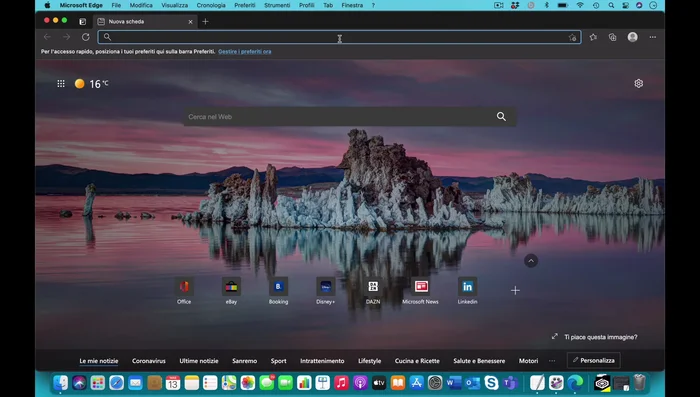The image size is (700, 397).
Task: Open Control Center in the menu bar
Action: [626, 5]
